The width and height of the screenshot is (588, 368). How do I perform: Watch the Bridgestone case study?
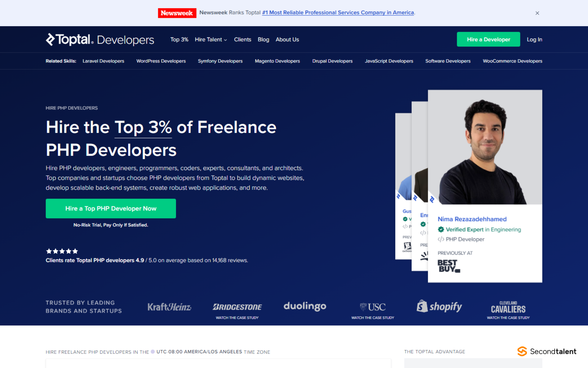pyautogui.click(x=237, y=318)
